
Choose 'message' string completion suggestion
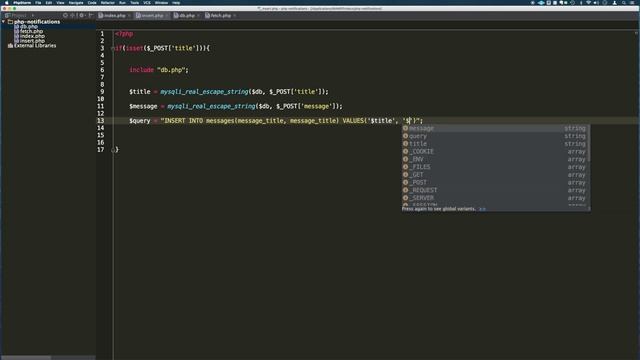tap(495, 128)
